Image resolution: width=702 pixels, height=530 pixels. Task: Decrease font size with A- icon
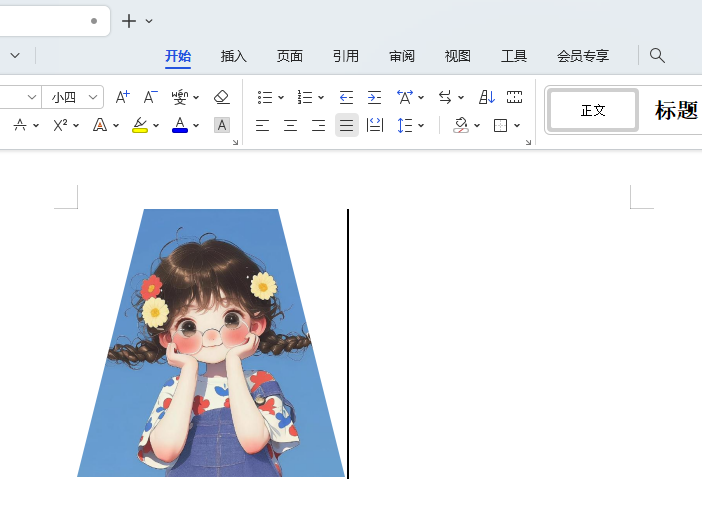(x=150, y=97)
